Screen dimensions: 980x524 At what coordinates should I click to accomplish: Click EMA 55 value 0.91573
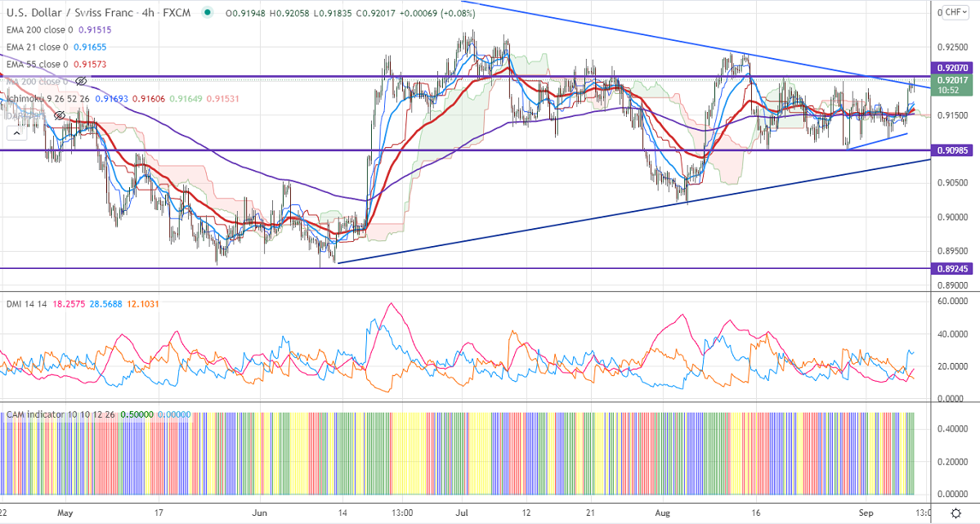pyautogui.click(x=90, y=64)
